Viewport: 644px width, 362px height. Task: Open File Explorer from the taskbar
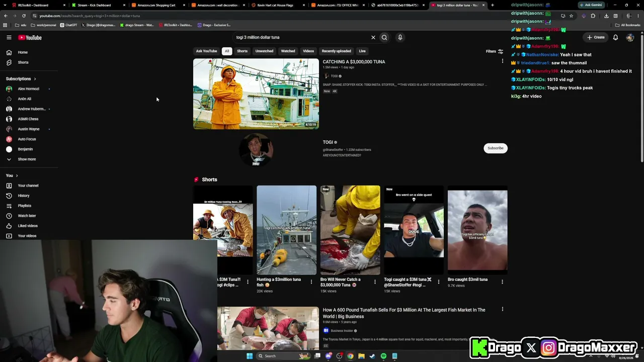[x=361, y=356]
